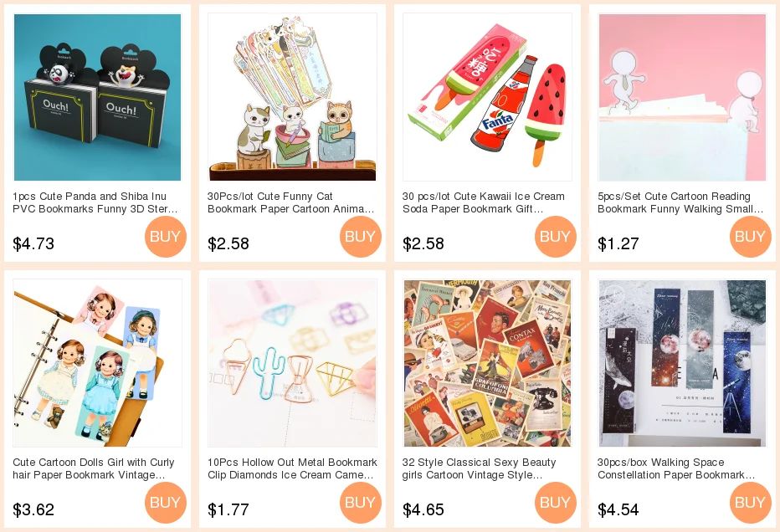Click BUY for the Funny Cat bookmark set
The image size is (780, 532).
(x=361, y=237)
